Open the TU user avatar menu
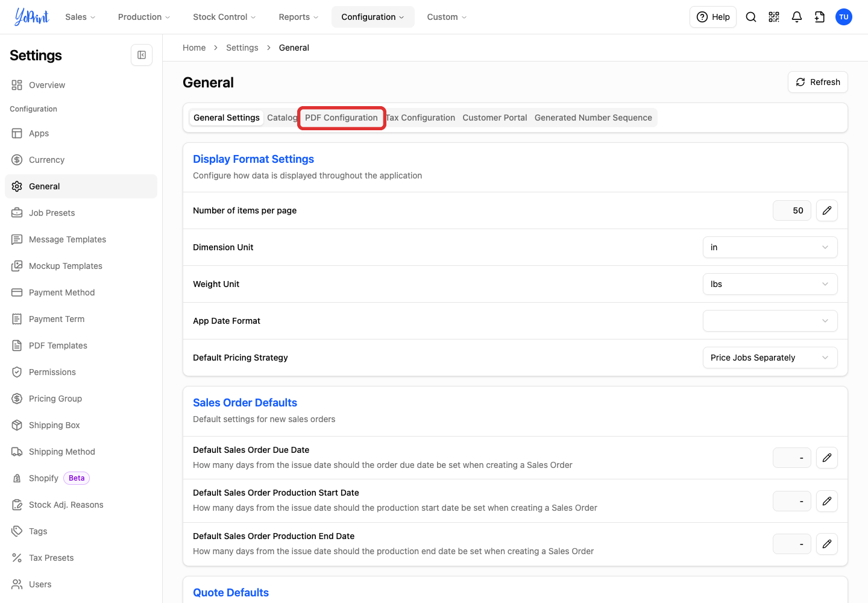Image resolution: width=868 pixels, height=603 pixels. [x=844, y=17]
